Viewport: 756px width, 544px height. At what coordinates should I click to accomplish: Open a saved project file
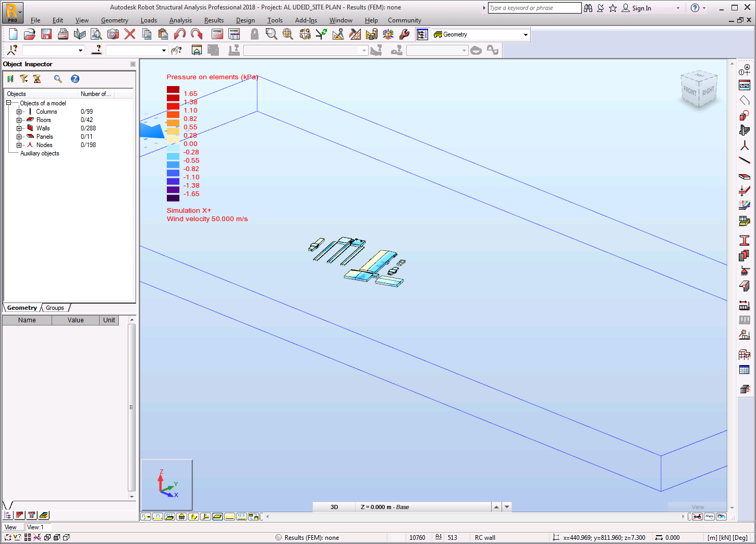[x=29, y=33]
